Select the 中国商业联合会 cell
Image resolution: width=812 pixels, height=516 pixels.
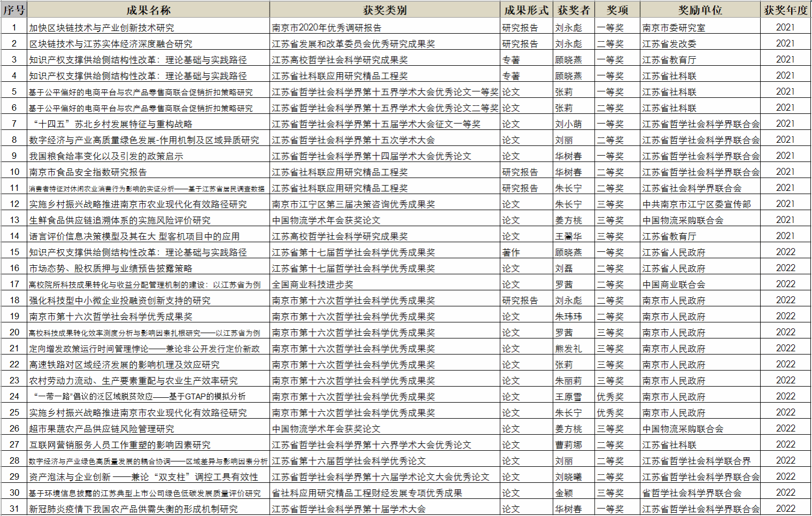pos(673,284)
